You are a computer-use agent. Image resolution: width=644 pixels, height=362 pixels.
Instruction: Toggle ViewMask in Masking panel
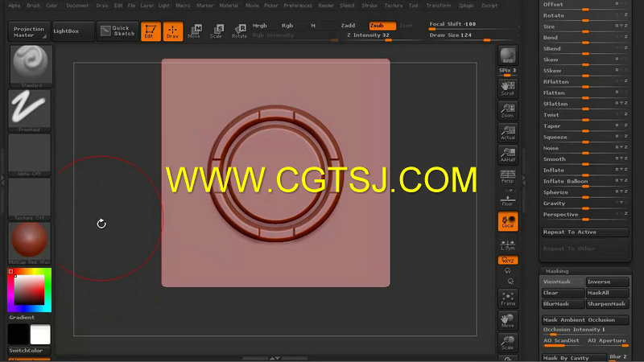coord(563,282)
